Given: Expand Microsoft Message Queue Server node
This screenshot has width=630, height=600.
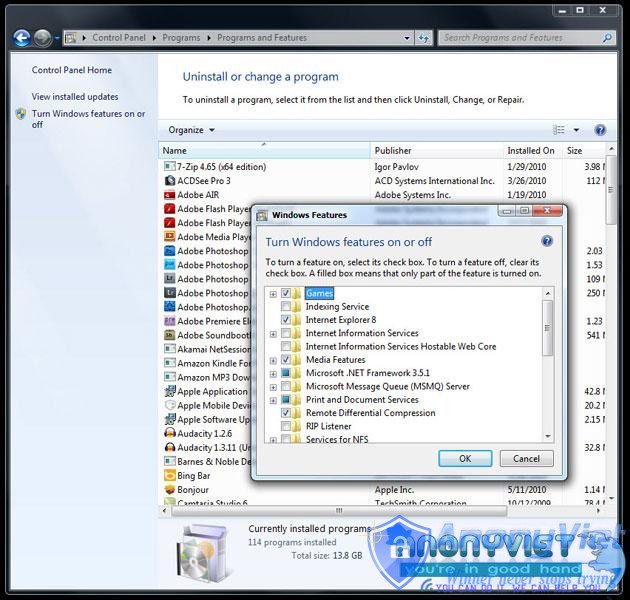Looking at the screenshot, I should click(x=273, y=387).
